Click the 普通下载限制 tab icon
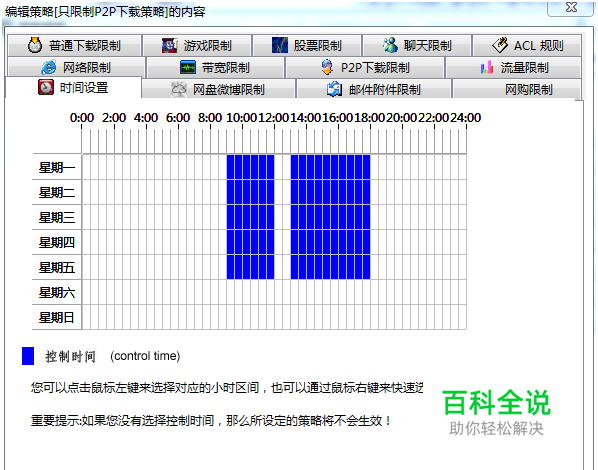This screenshot has height=470, width=598. [x=35, y=45]
